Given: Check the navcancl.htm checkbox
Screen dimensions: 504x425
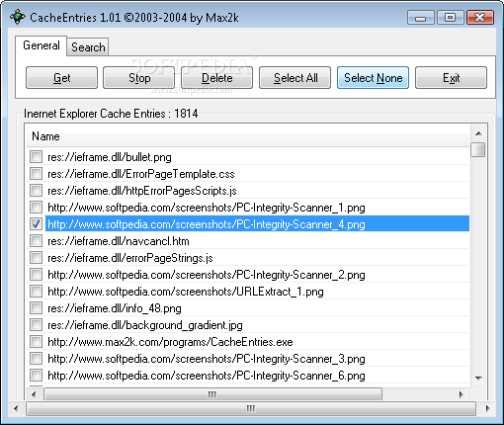Looking at the screenshot, I should pyautogui.click(x=36, y=240).
